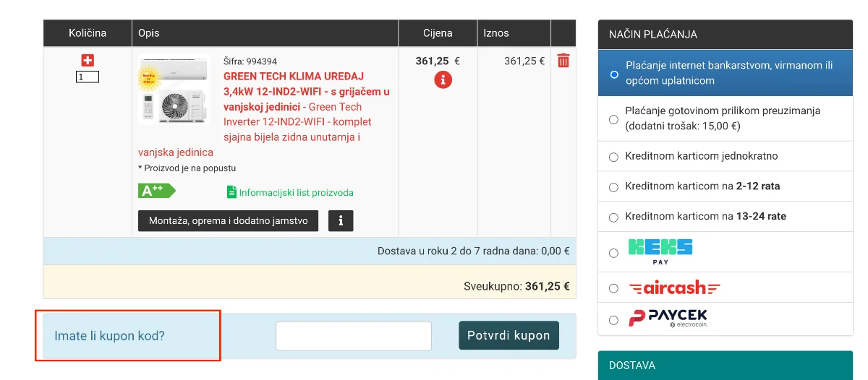Click the PAYCEK electrocoin logo
Screen dimensions: 868x380
668,319
